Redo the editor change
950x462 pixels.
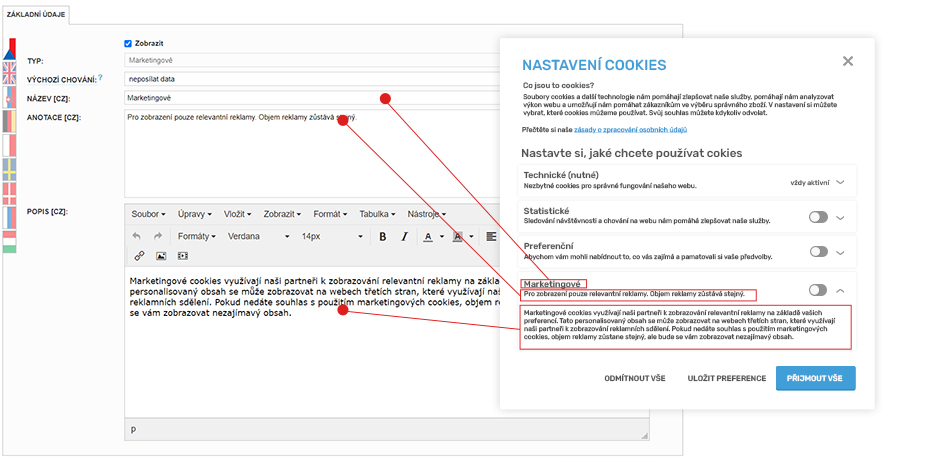point(158,236)
